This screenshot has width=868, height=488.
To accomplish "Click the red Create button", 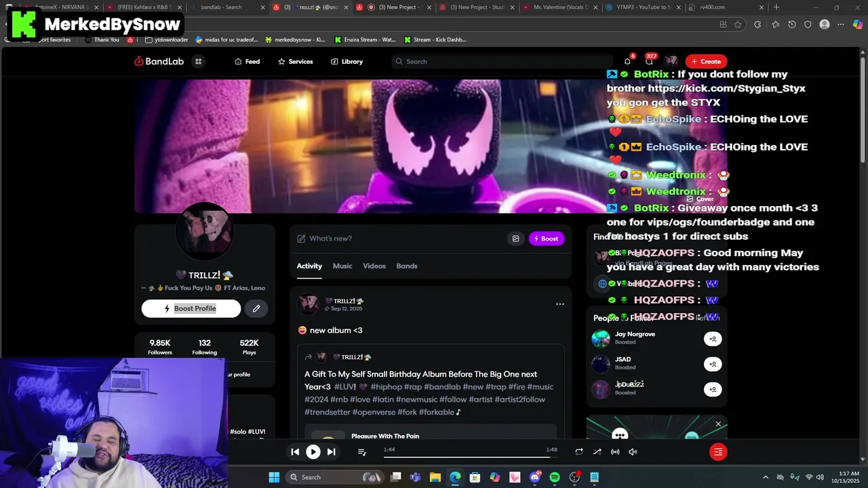I will pyautogui.click(x=706, y=62).
